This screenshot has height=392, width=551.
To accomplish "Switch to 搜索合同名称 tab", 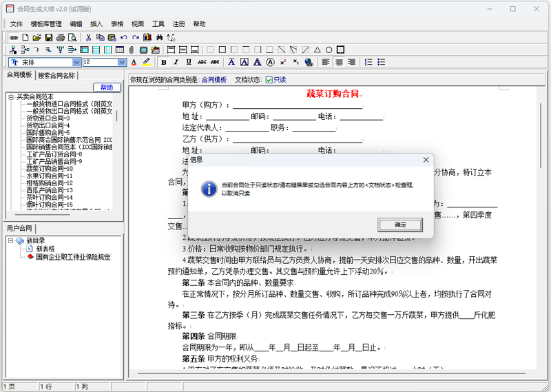I will pos(56,75).
